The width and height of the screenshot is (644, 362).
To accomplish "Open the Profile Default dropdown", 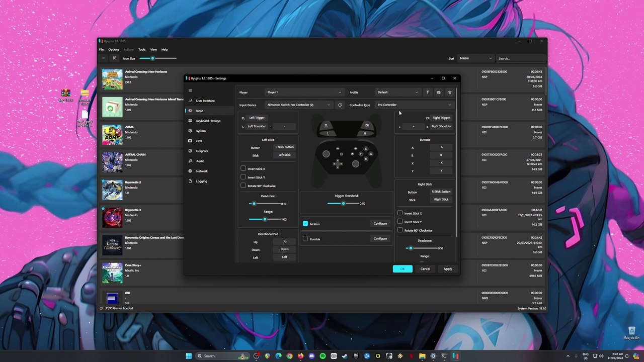I will [x=397, y=93].
